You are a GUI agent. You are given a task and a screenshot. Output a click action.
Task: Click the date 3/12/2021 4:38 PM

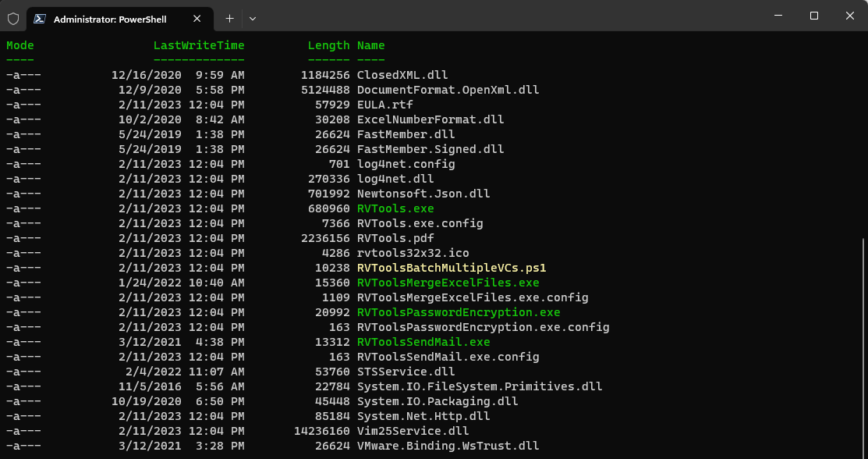click(x=181, y=342)
